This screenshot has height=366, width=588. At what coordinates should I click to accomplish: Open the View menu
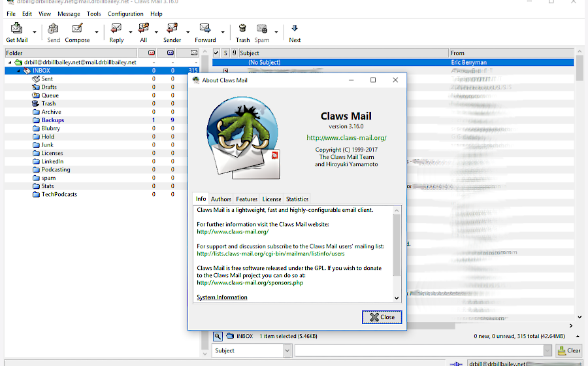pyautogui.click(x=44, y=14)
